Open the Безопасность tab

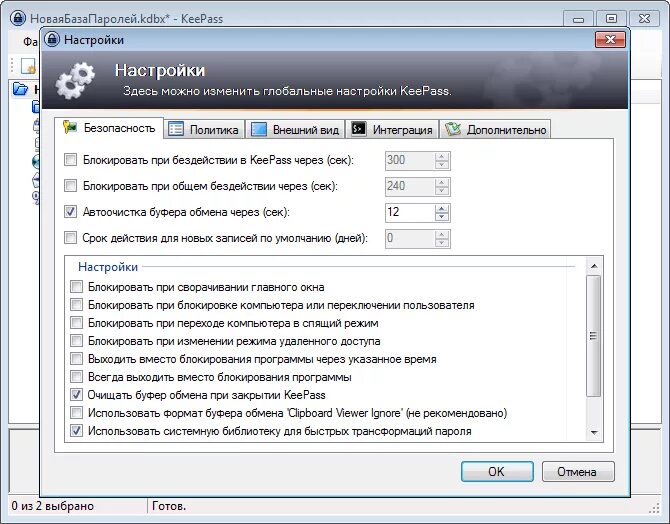click(109, 128)
